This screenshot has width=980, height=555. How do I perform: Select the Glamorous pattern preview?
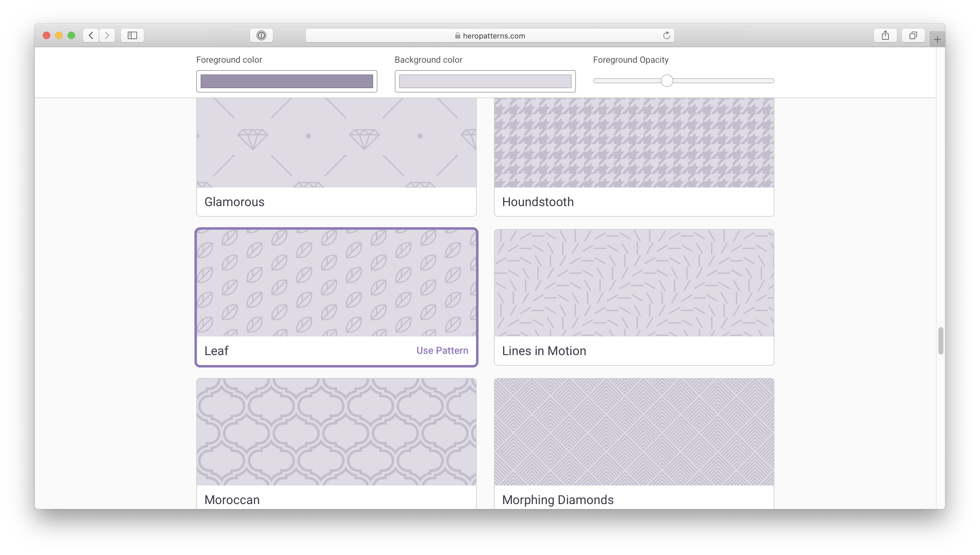(336, 142)
